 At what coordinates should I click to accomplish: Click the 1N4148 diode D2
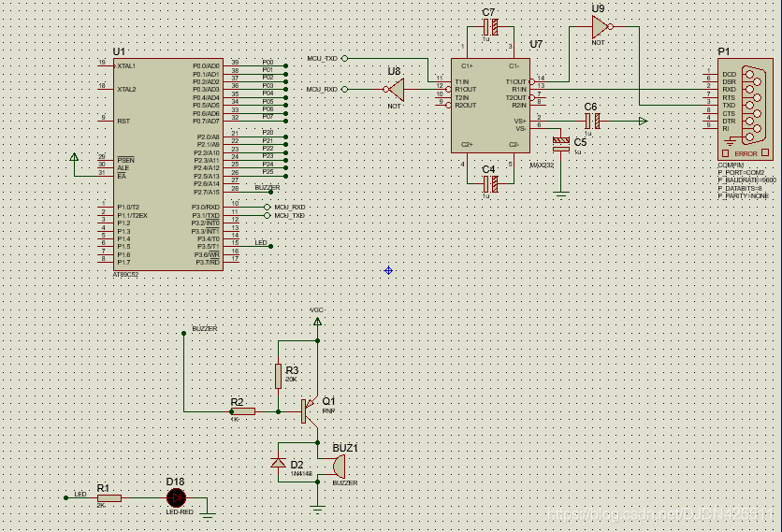[279, 463]
